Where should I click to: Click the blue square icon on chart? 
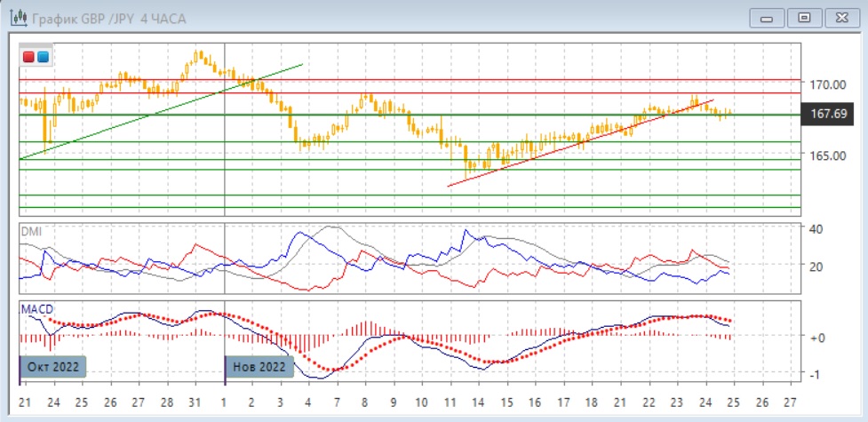coord(43,58)
